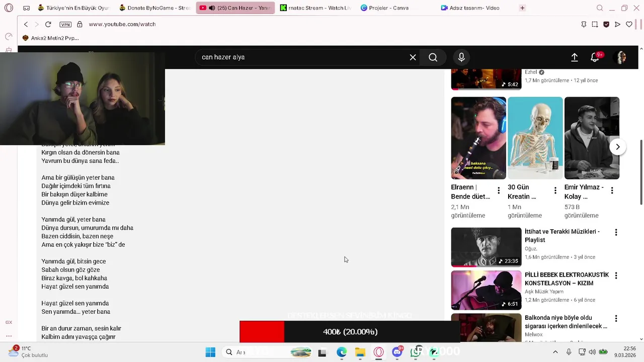Image resolution: width=644 pixels, height=362 pixels.
Task: Open a new browser tab
Action: pos(522,8)
